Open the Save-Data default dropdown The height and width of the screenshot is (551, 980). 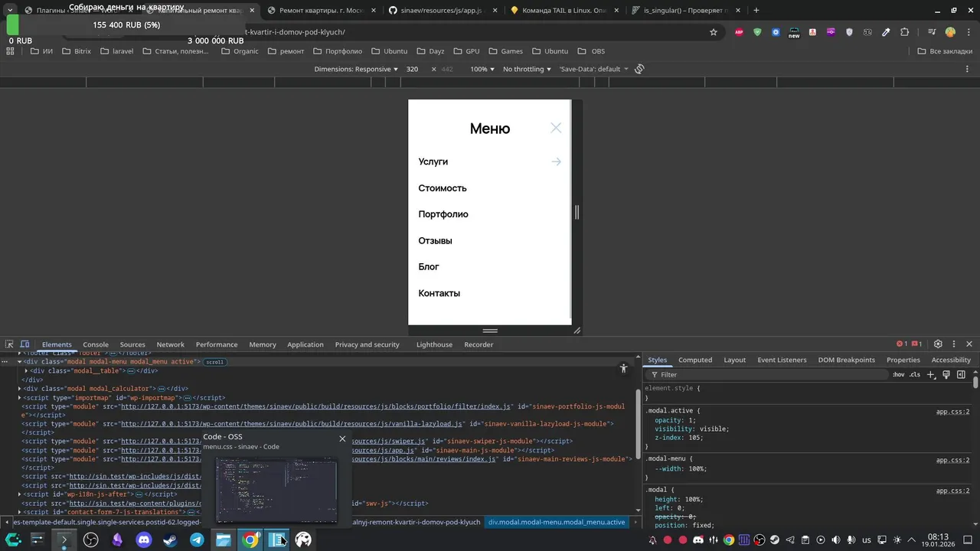(x=593, y=69)
